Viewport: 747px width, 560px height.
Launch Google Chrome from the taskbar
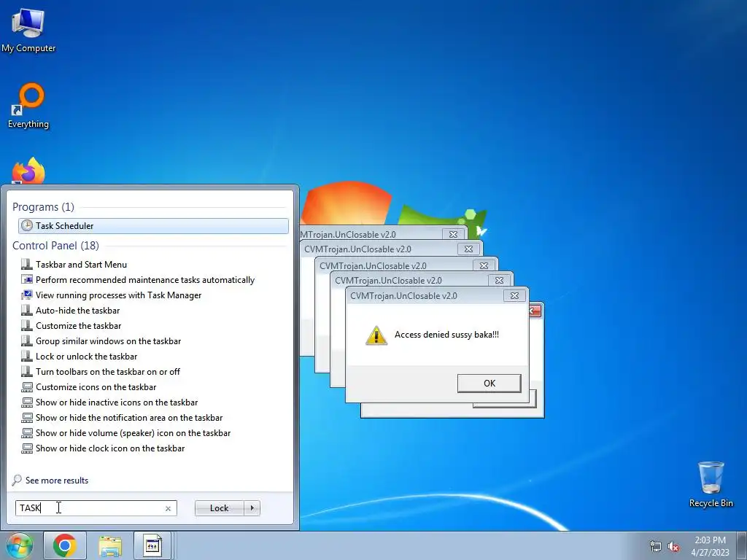(65, 545)
